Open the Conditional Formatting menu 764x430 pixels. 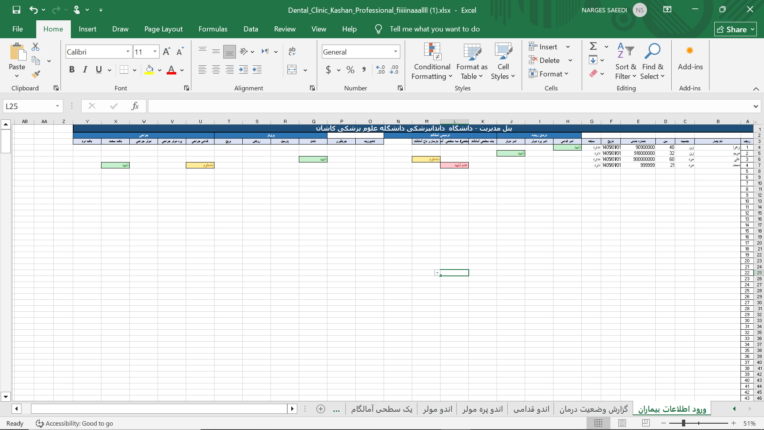tap(432, 61)
